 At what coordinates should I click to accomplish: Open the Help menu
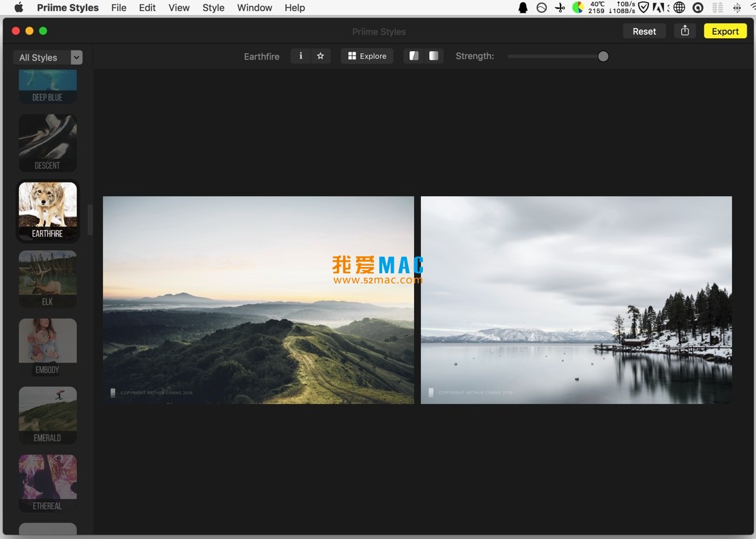point(295,7)
